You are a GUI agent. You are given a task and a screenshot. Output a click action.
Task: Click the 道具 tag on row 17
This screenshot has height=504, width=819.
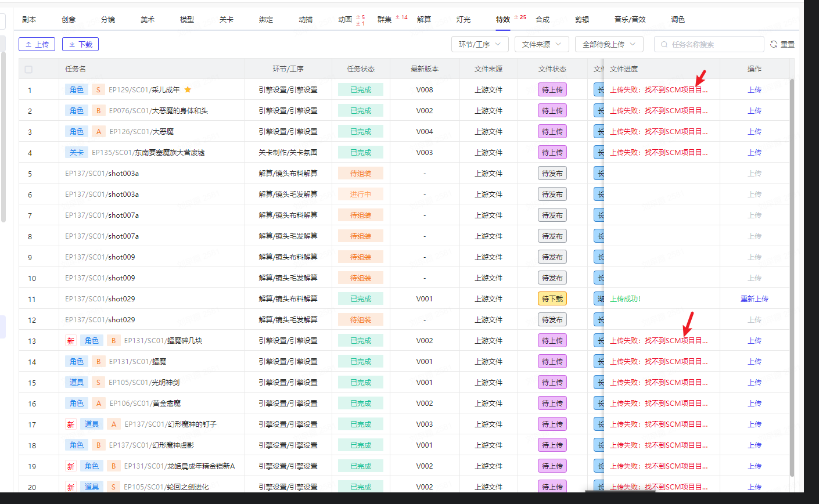coord(92,424)
